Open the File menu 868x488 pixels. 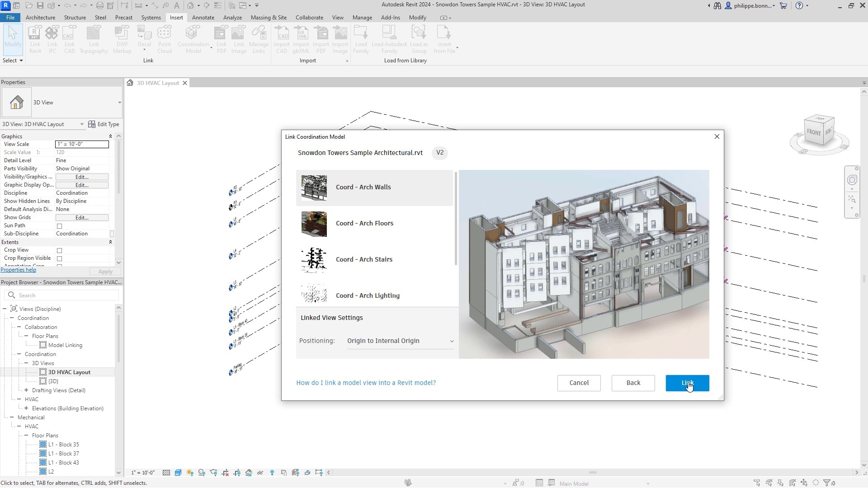click(10, 18)
